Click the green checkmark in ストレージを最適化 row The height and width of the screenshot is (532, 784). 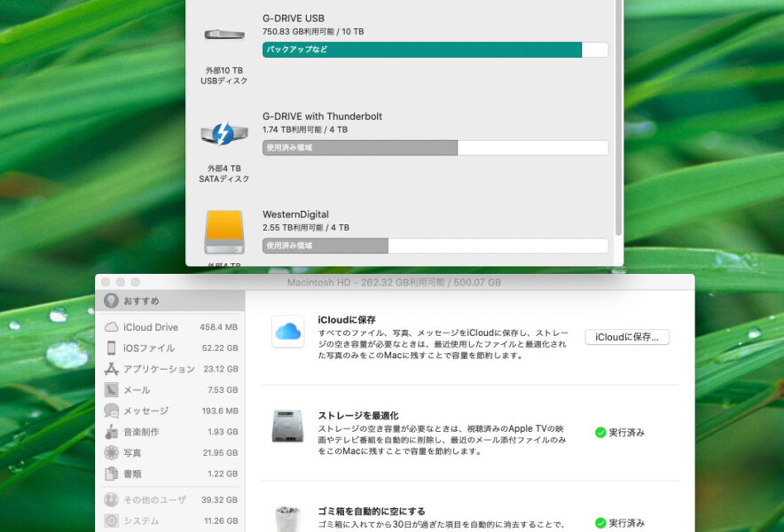600,433
